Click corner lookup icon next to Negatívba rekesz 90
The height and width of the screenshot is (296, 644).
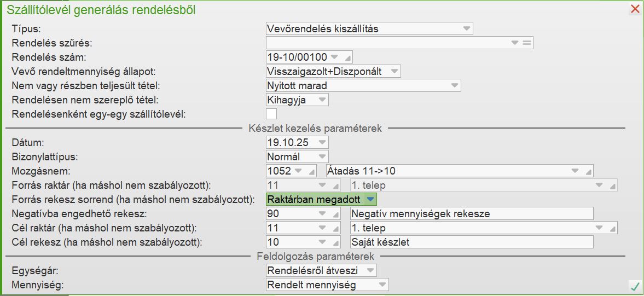(x=336, y=214)
